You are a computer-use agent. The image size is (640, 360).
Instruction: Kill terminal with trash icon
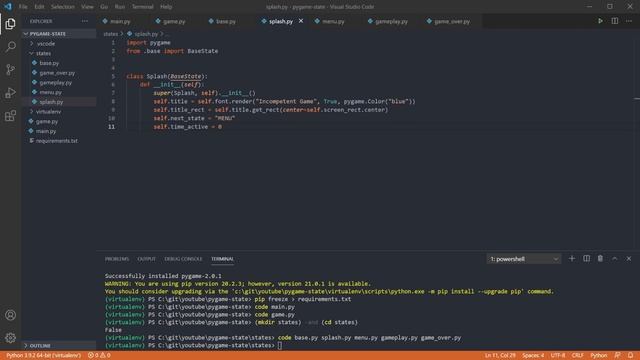(600, 258)
